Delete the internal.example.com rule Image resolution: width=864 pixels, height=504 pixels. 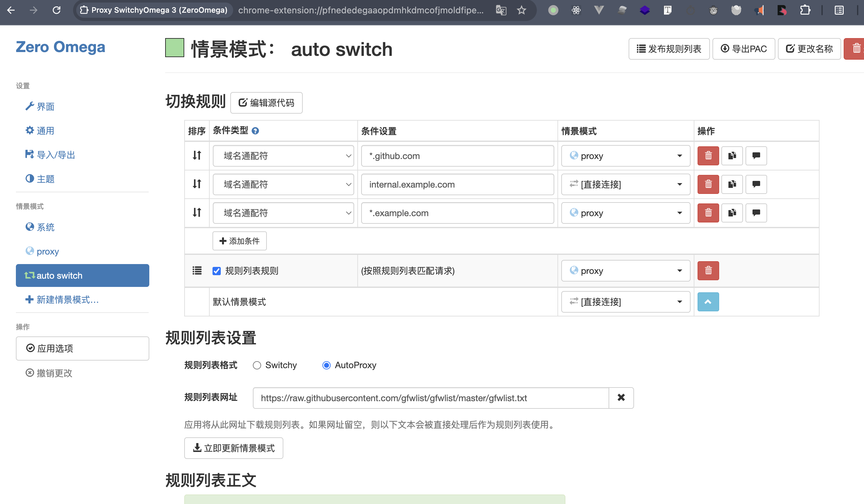708,184
